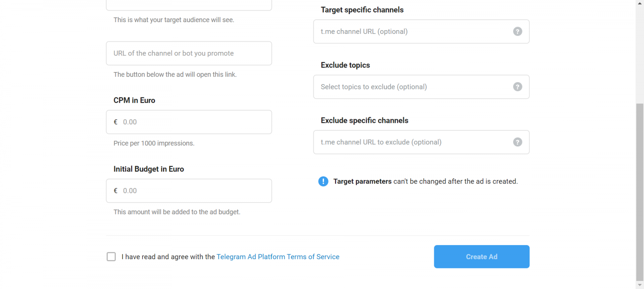Check the Terms of Service agreement checkbox
This screenshot has width=644, height=289.
click(x=111, y=257)
